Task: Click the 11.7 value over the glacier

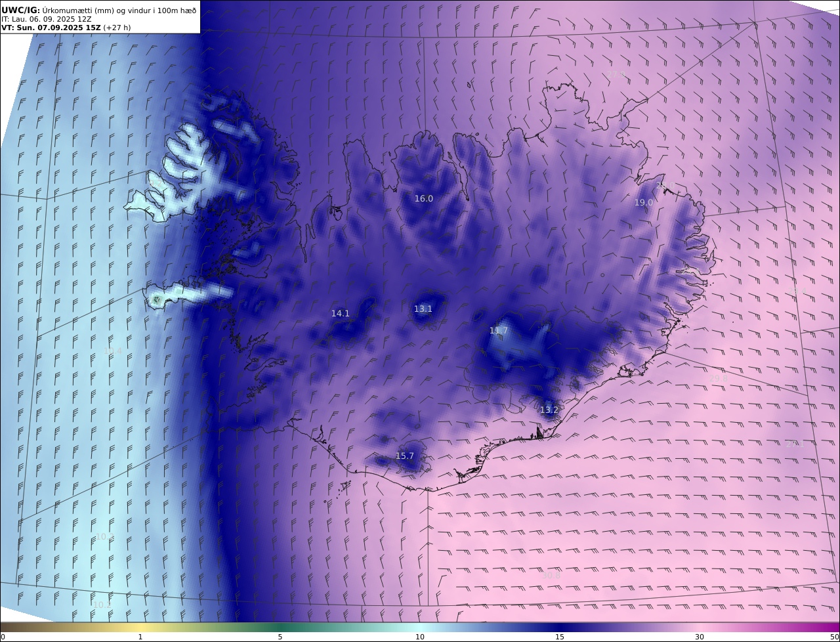Action: tap(499, 330)
